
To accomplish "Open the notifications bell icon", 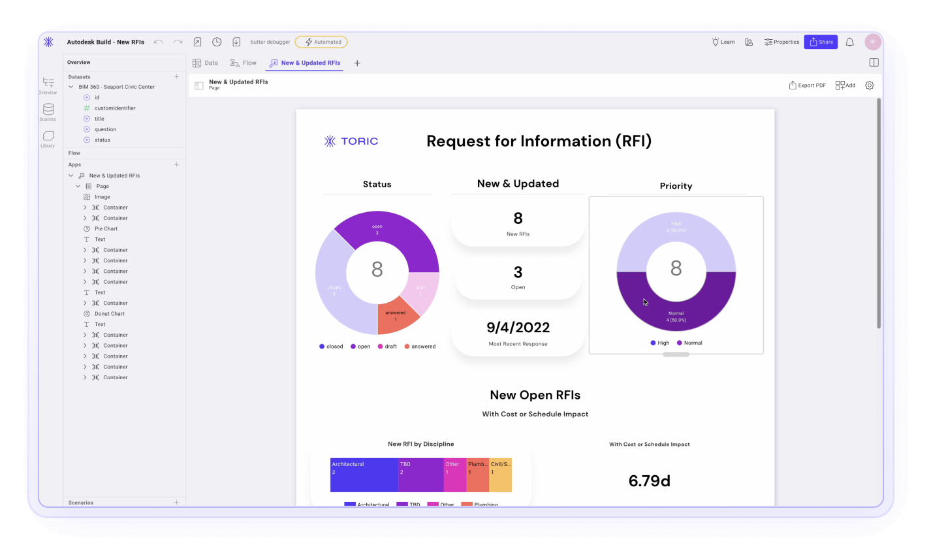I will click(x=849, y=41).
